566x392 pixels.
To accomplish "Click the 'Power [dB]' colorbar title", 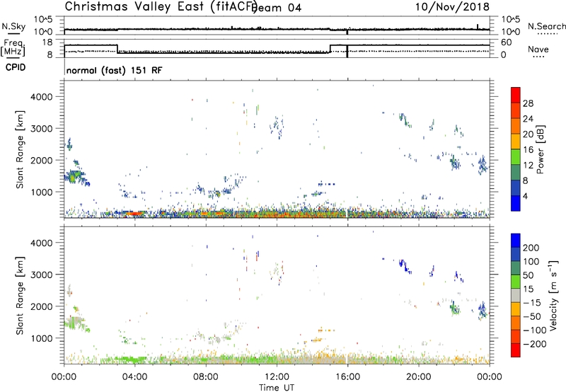I will pyautogui.click(x=540, y=149).
